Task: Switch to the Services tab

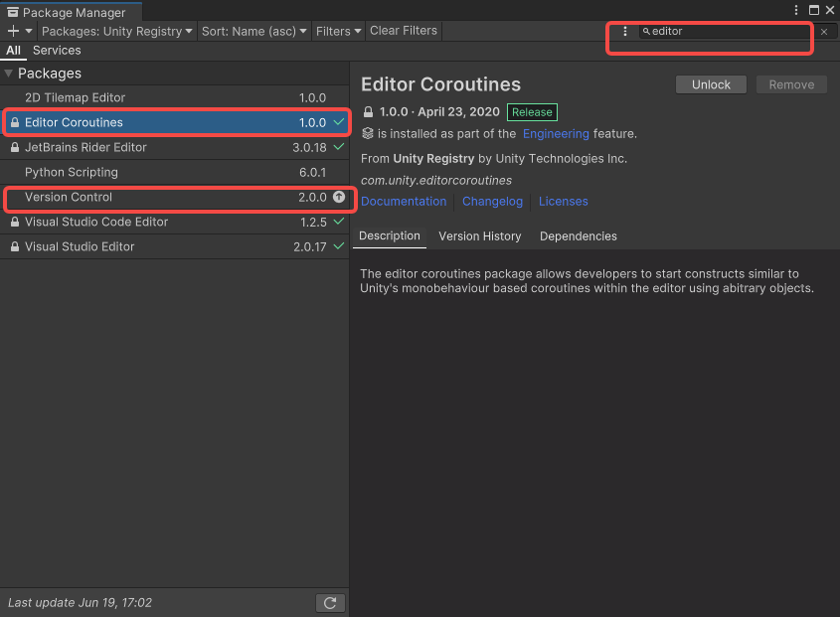Action: tap(57, 51)
